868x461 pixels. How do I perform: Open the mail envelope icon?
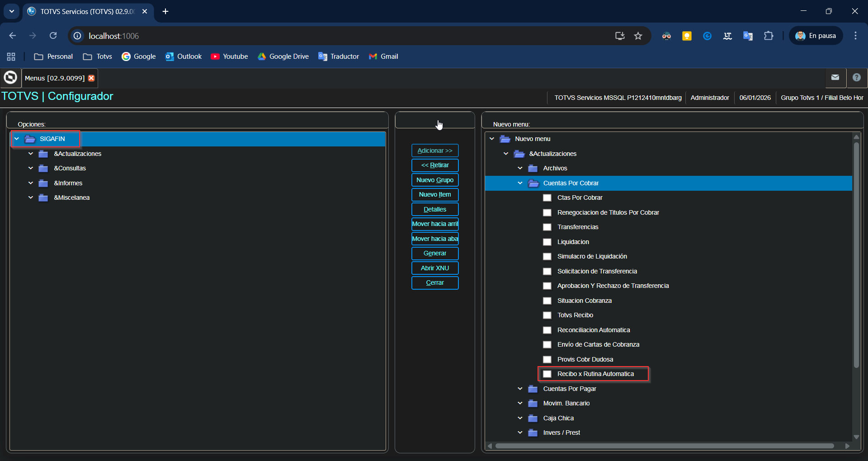click(x=835, y=78)
